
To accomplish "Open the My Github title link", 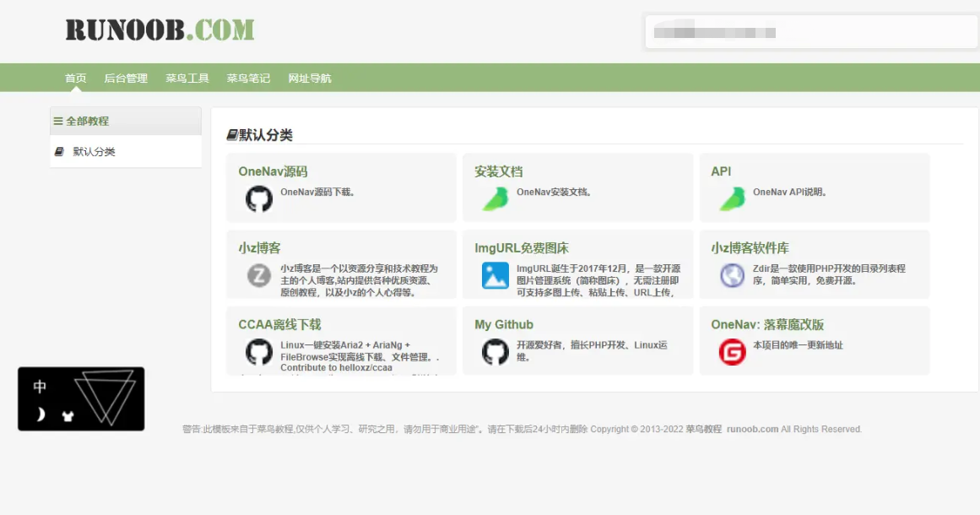I will coord(504,324).
